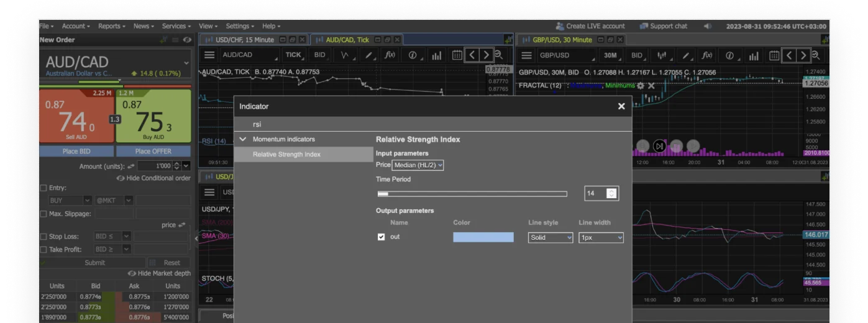Collapse the Momentum indicators group
This screenshot has width=868, height=323.
click(243, 139)
